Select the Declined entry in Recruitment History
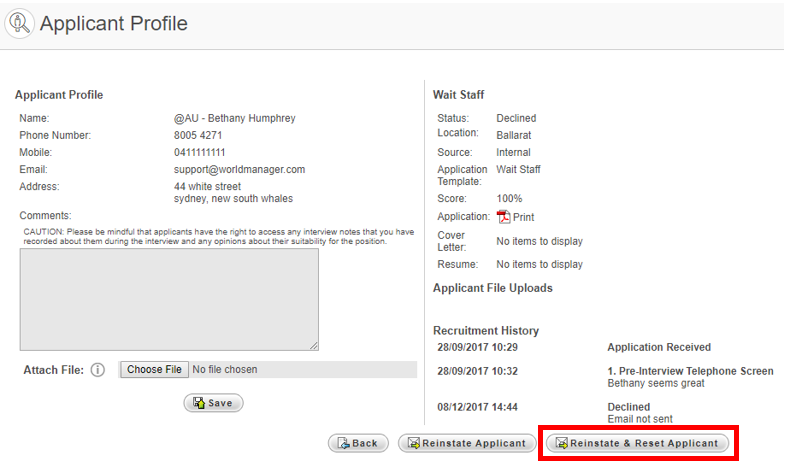785x474 pixels. coord(628,407)
